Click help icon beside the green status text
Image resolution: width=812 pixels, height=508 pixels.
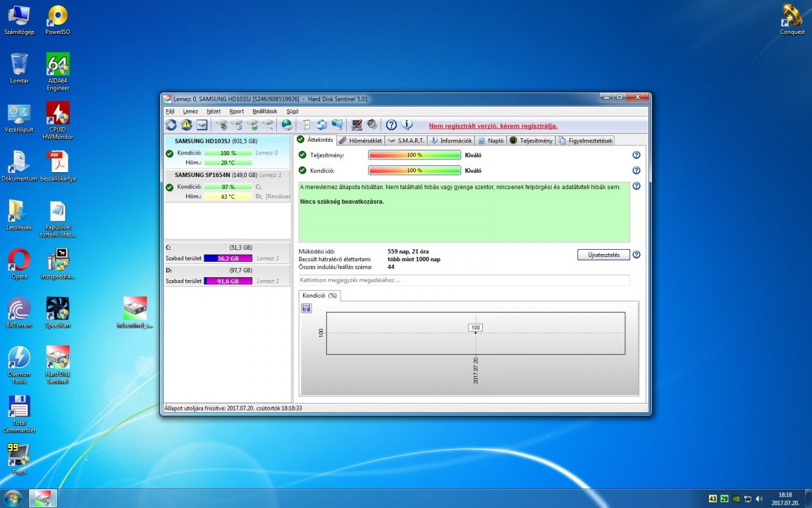pos(636,186)
